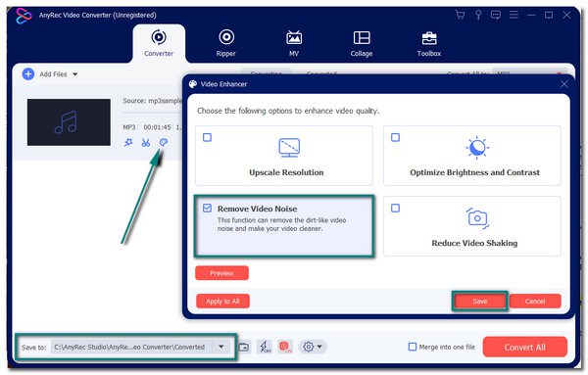Viewport: 588px width, 375px height.
Task: Open the feedback chat icon
Action: pyautogui.click(x=496, y=15)
